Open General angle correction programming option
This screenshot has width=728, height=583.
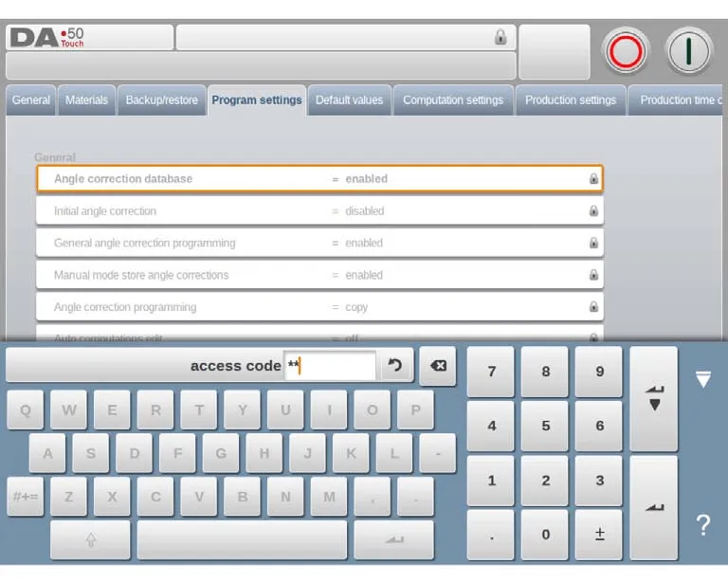click(318, 244)
